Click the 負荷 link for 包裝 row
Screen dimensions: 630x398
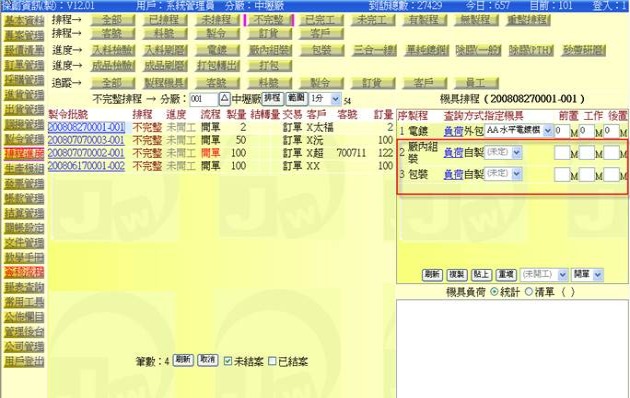pyautogui.click(x=453, y=174)
